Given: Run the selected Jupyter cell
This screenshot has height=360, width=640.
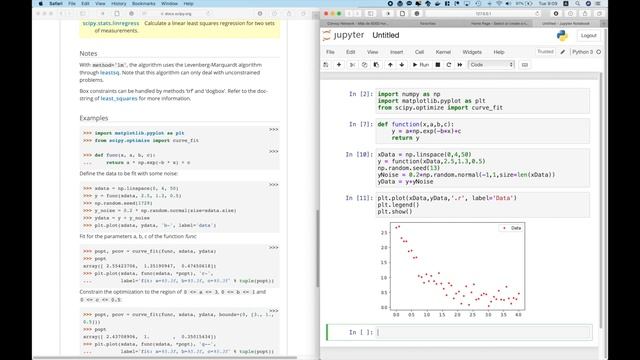Looking at the screenshot, I should point(421,64).
